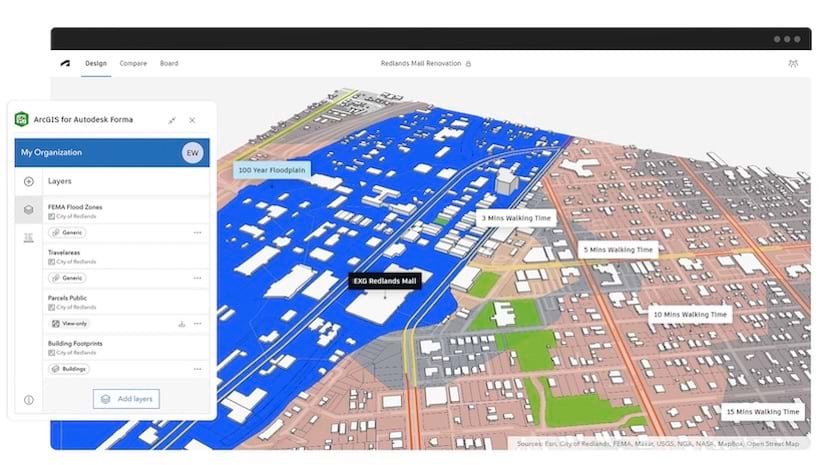The image size is (826, 465).
Task: Open Building Footprints more options menu
Action: [x=198, y=369]
